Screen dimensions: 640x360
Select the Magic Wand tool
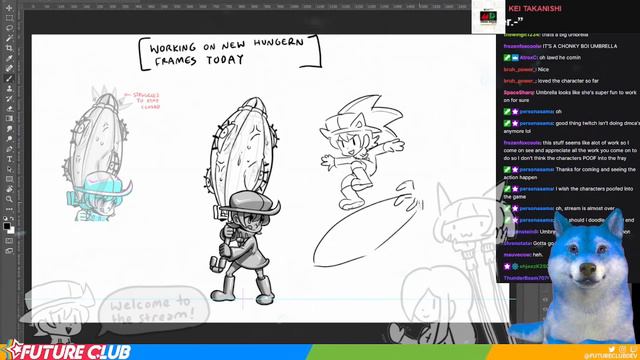9,38
